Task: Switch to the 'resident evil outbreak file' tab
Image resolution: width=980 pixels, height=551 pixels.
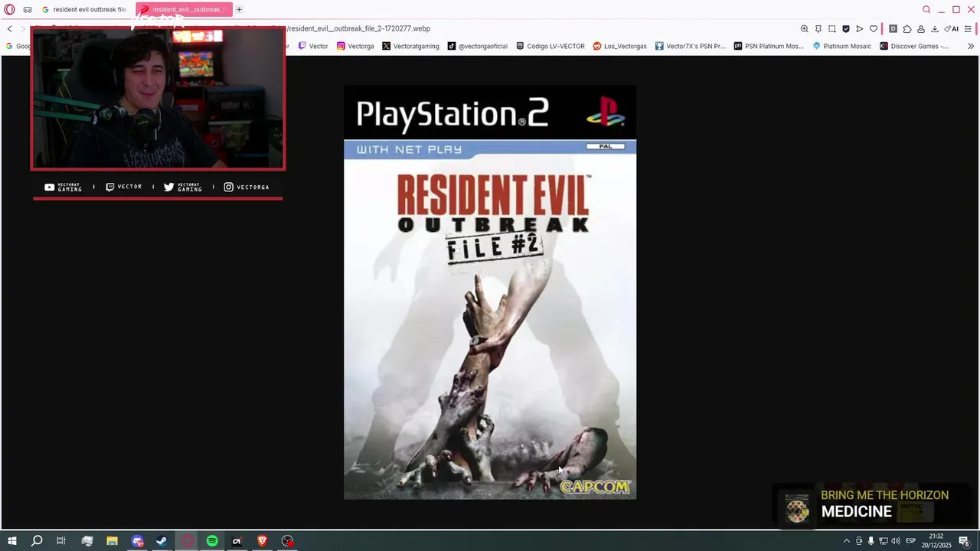Action: tap(84, 9)
